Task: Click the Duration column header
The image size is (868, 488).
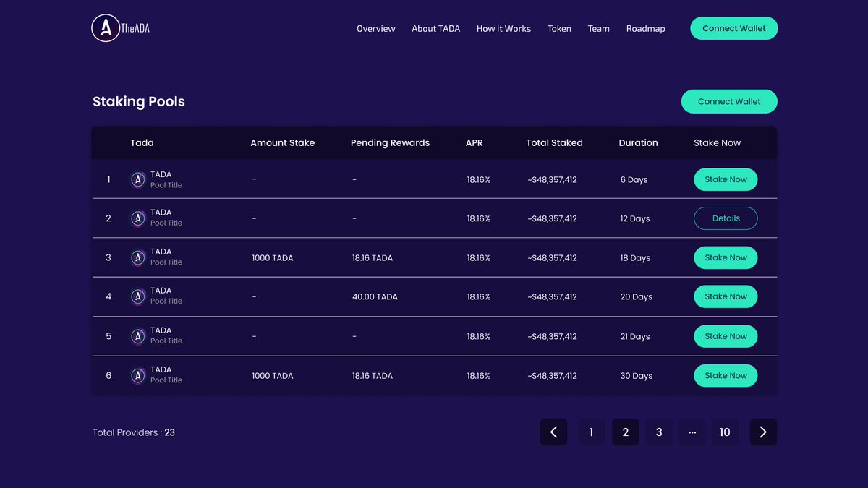Action: [638, 143]
